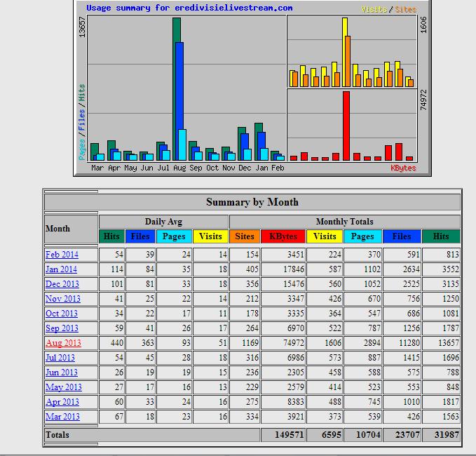Viewport: 476px width, 456px height.
Task: Click the total visits value 6595
Action: tap(332, 435)
